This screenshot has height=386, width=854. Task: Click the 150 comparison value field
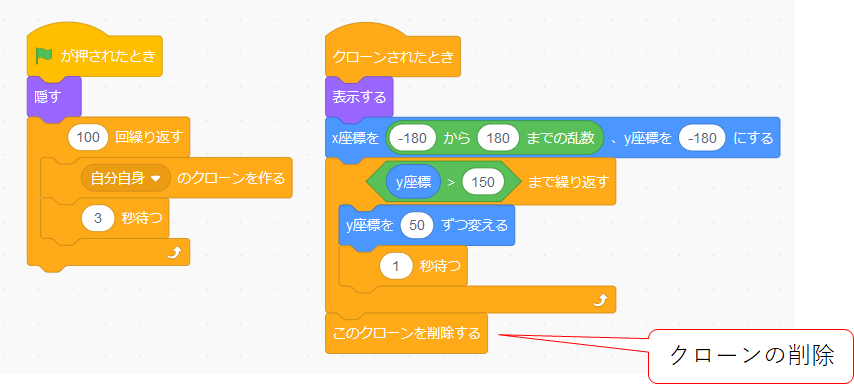483,182
